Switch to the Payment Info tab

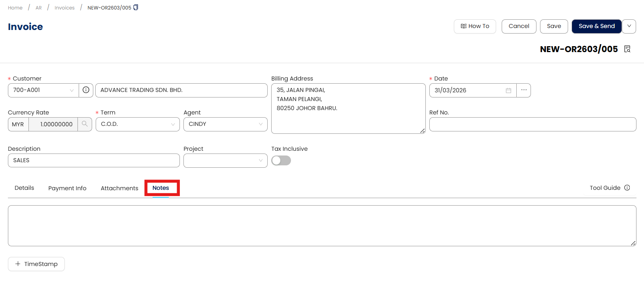[x=67, y=188]
